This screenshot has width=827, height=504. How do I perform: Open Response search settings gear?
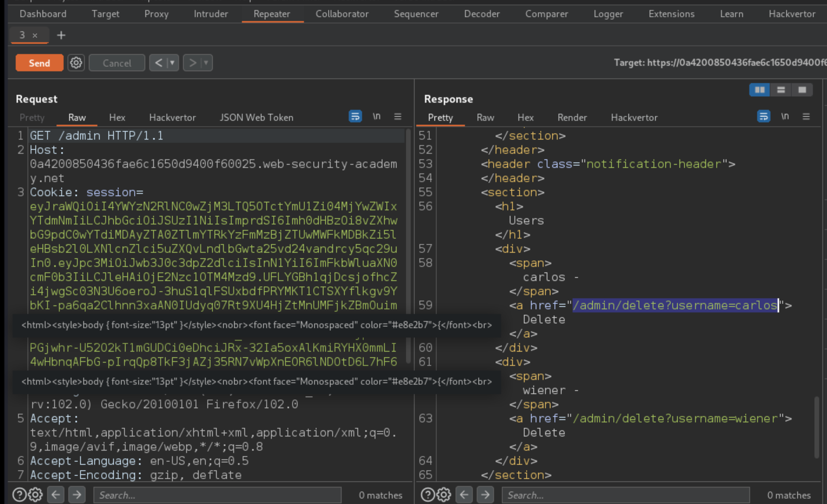[x=444, y=495]
